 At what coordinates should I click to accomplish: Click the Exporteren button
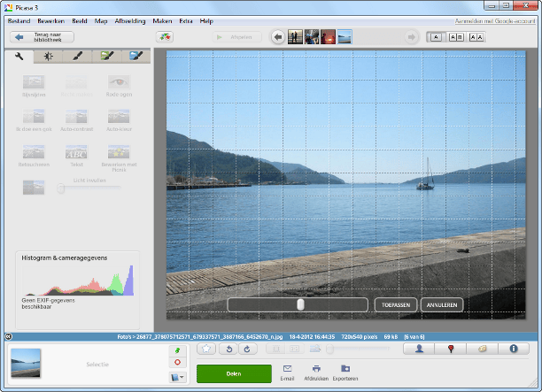(345, 373)
